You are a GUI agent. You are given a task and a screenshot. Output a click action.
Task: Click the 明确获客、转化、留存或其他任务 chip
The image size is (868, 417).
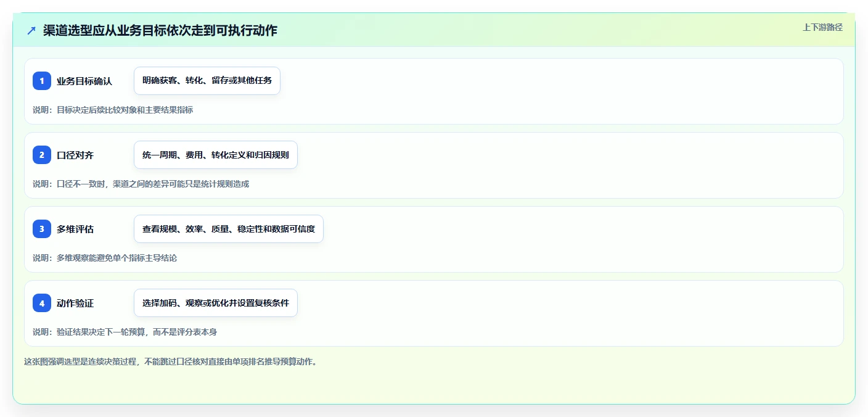click(x=207, y=81)
